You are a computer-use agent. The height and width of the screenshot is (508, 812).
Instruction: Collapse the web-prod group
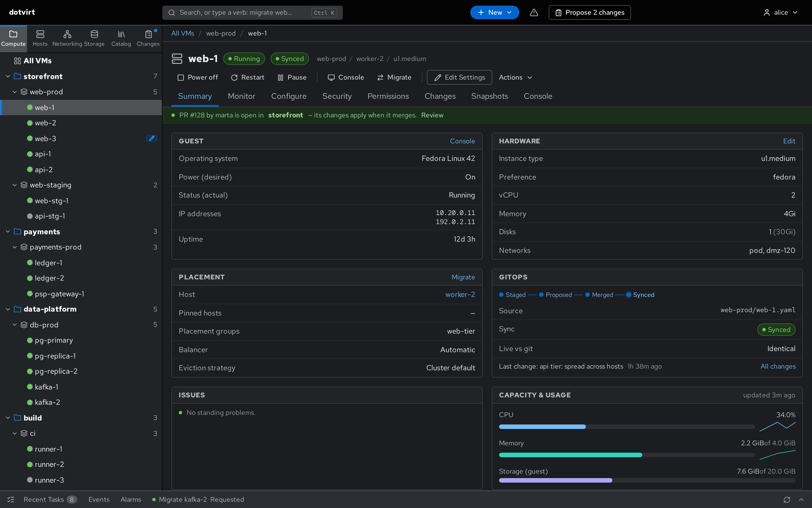(14, 92)
